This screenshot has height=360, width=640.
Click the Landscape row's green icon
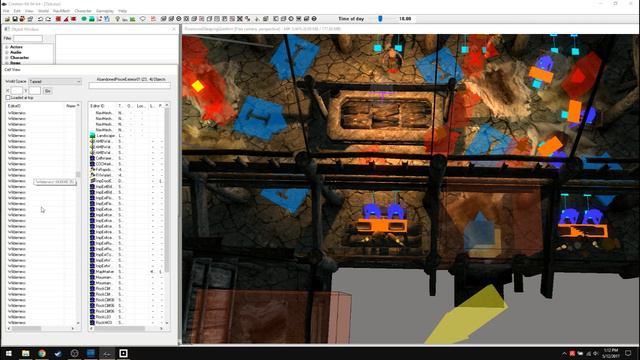93,136
